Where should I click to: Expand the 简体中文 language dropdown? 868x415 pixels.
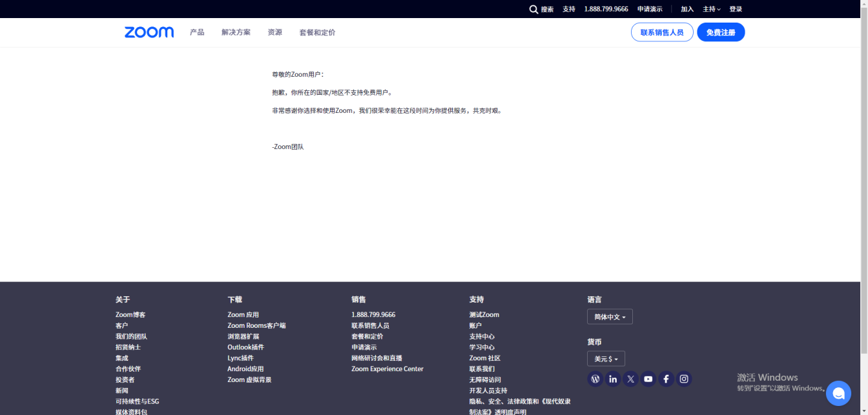pos(610,317)
